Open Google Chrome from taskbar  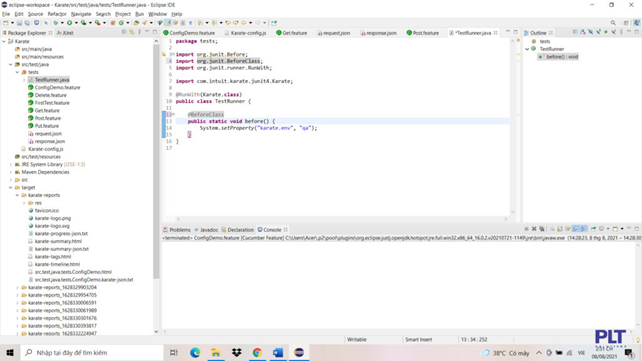point(257,352)
